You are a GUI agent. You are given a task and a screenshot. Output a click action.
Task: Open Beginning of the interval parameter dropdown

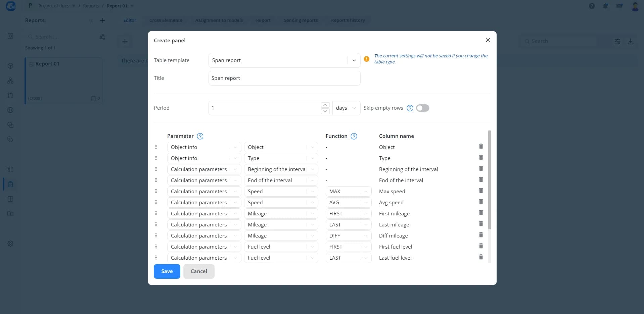[x=281, y=169]
